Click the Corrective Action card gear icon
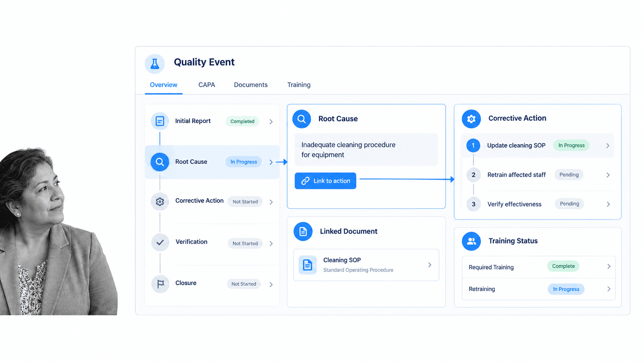The image size is (644, 362). [471, 119]
